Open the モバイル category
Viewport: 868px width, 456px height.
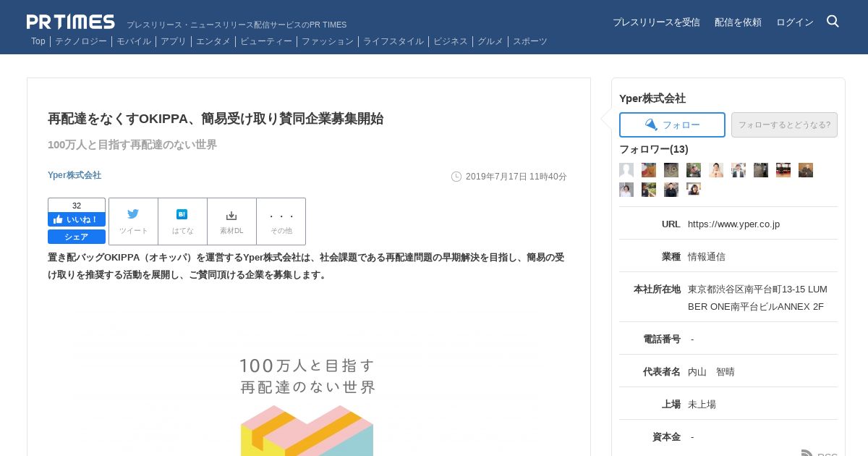pyautogui.click(x=134, y=41)
